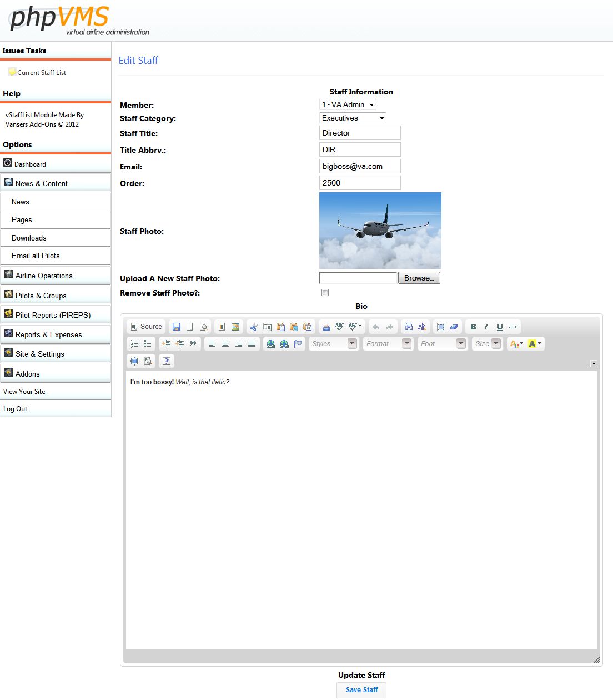Open the Text Color picker

pyautogui.click(x=516, y=344)
